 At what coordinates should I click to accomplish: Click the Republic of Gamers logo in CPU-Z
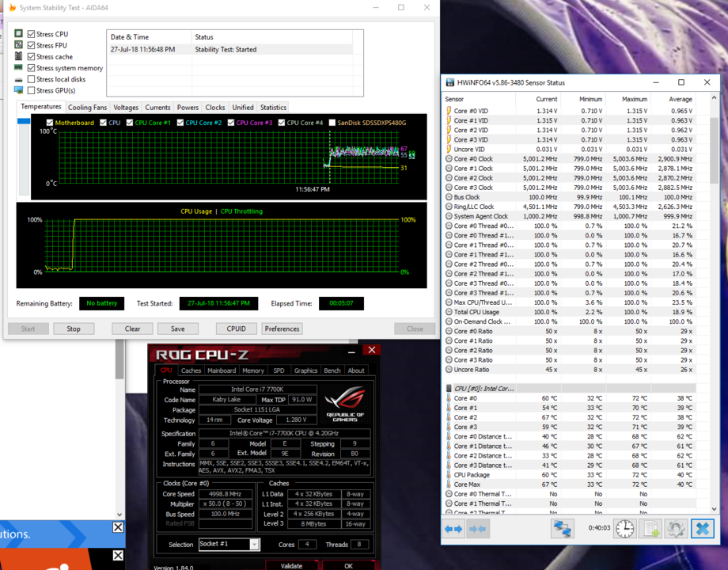(x=345, y=403)
